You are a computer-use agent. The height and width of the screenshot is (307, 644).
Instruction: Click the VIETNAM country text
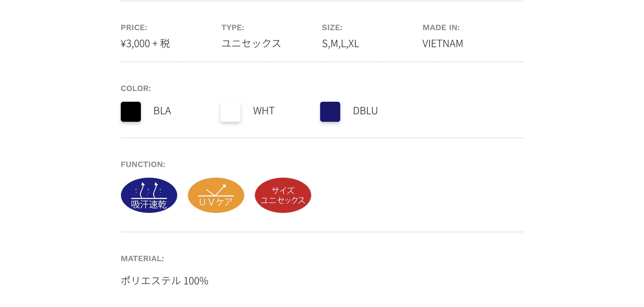[x=442, y=43]
